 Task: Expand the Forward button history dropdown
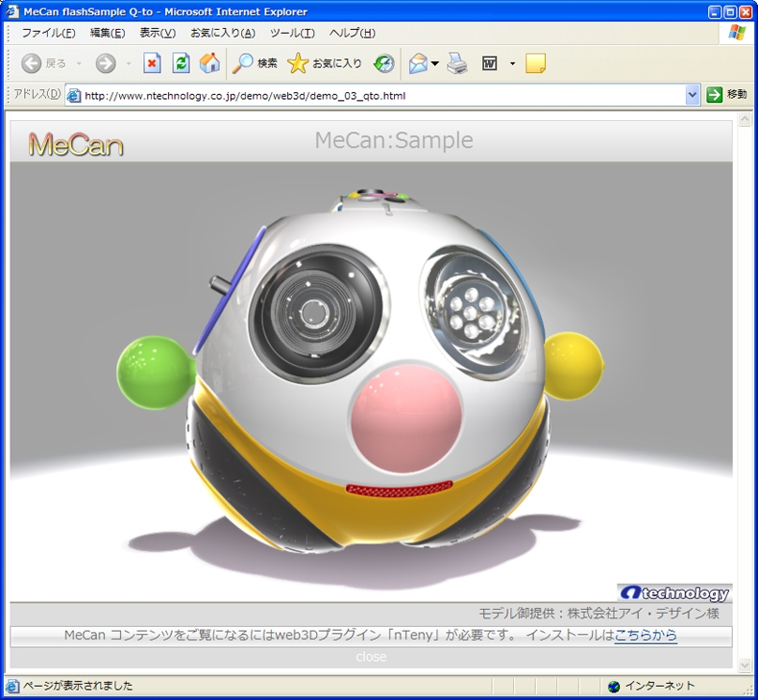(129, 63)
